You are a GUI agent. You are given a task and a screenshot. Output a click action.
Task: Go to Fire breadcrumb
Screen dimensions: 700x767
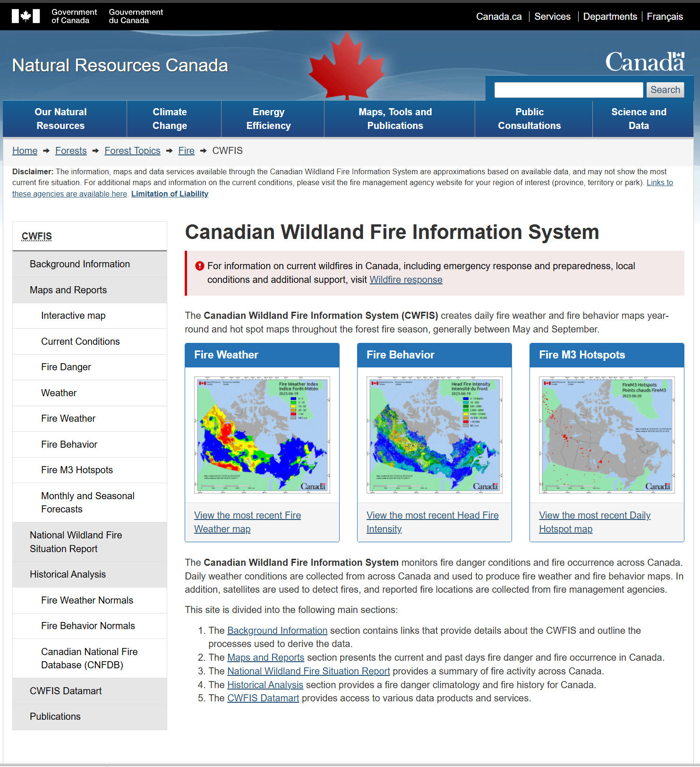[186, 151]
